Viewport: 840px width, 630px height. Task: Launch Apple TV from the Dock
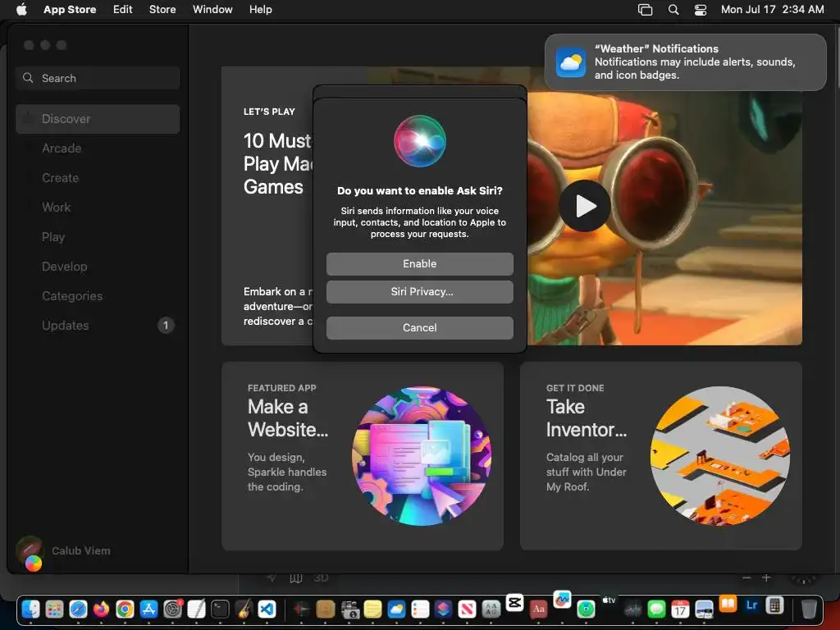[x=609, y=600]
